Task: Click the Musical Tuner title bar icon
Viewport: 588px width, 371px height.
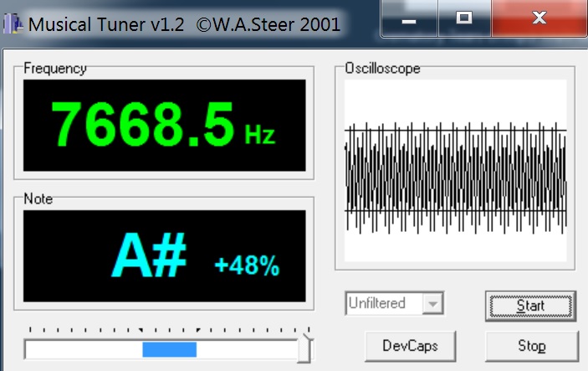Action: click(13, 24)
